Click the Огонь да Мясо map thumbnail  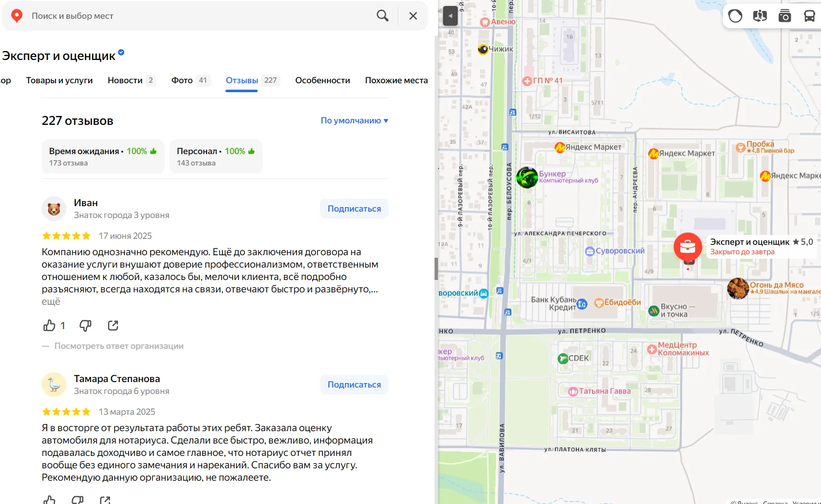coord(738,288)
